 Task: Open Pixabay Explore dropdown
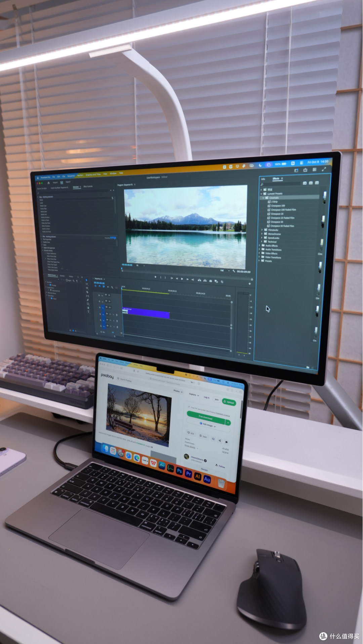(194, 395)
